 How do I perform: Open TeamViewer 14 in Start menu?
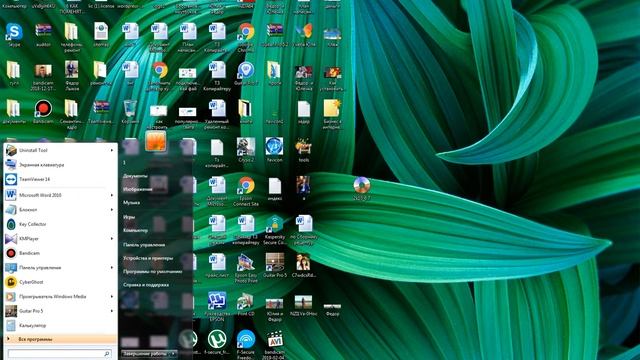(x=60, y=179)
